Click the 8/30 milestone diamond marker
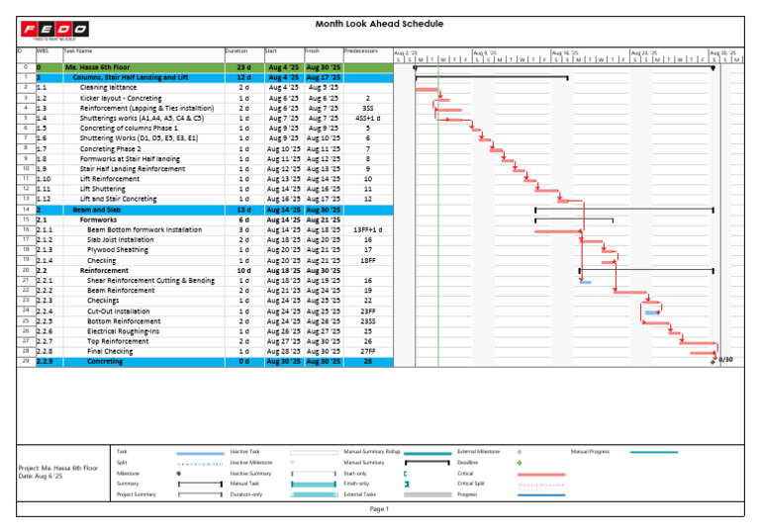The width and height of the screenshot is (760, 532). [x=712, y=362]
